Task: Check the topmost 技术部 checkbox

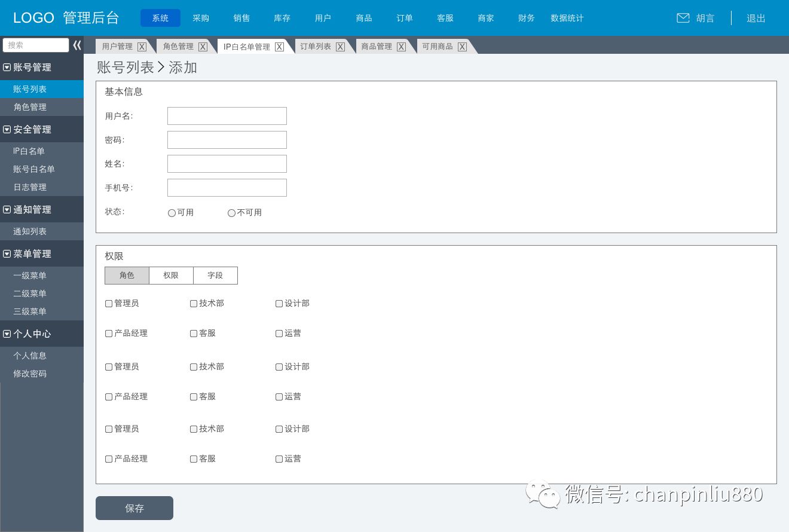Action: [x=194, y=304]
